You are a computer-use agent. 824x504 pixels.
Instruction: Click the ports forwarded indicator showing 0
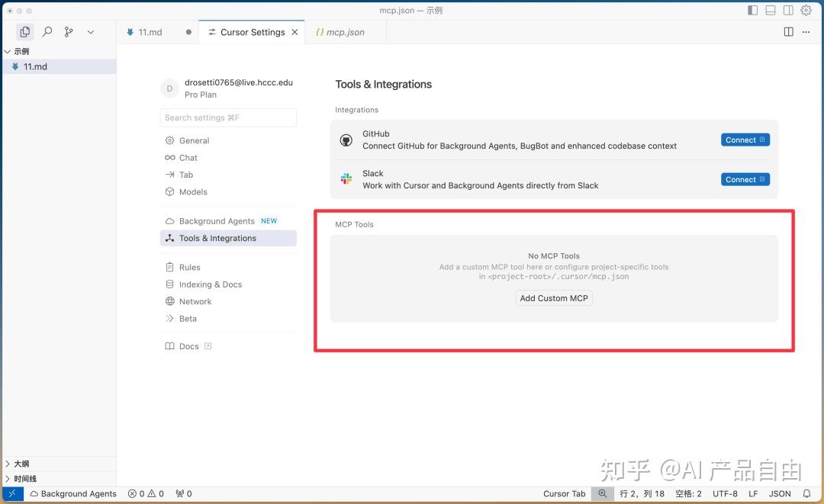pos(184,493)
